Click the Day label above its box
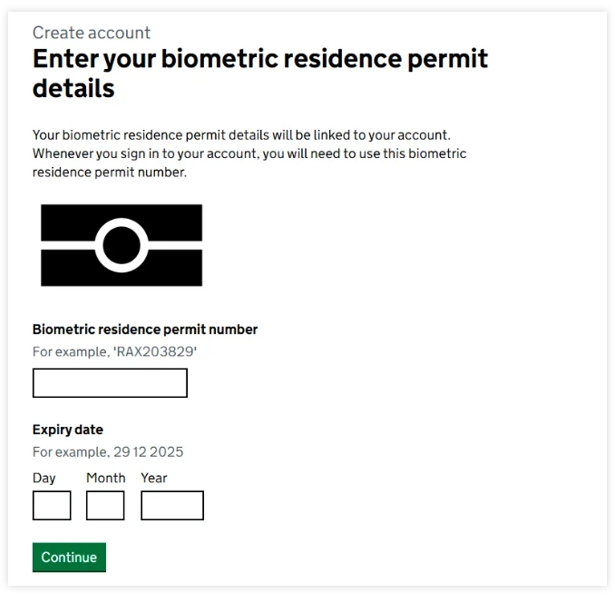 point(44,478)
